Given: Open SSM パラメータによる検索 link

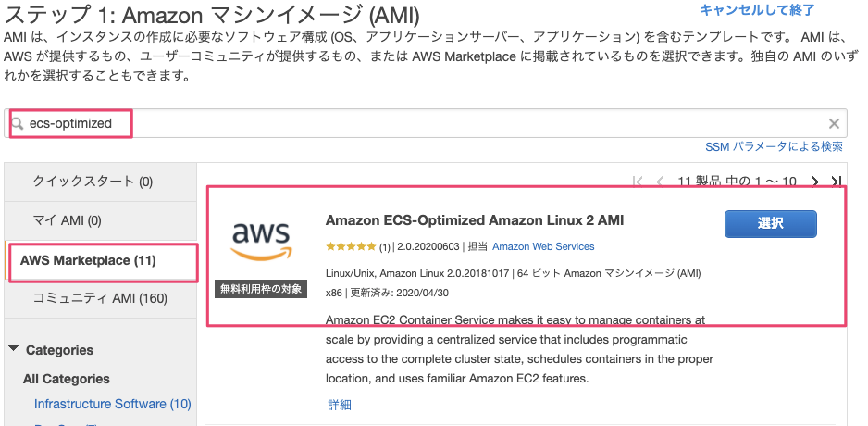Looking at the screenshot, I should pyautogui.click(x=774, y=146).
